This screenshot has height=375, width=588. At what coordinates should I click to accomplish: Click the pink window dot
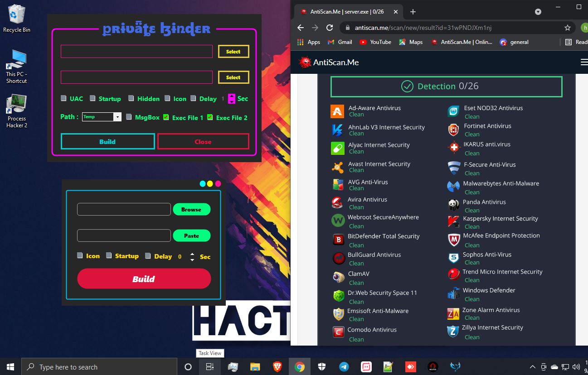(x=218, y=183)
